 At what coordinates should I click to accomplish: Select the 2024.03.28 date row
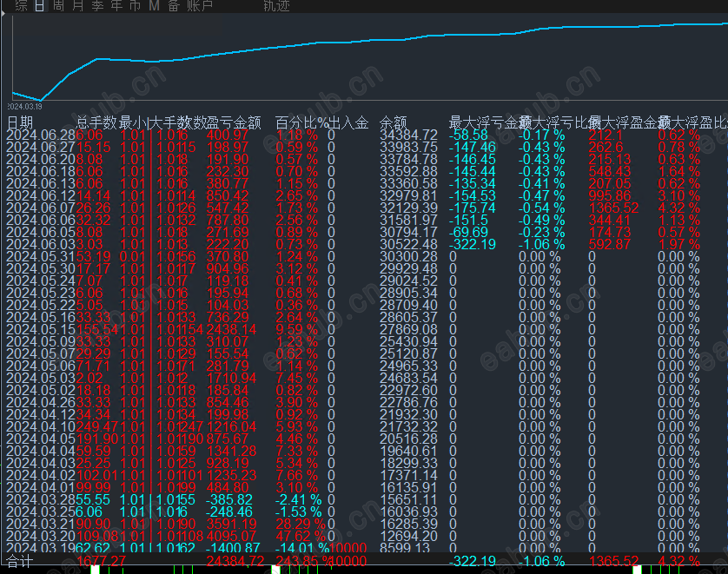point(41,500)
